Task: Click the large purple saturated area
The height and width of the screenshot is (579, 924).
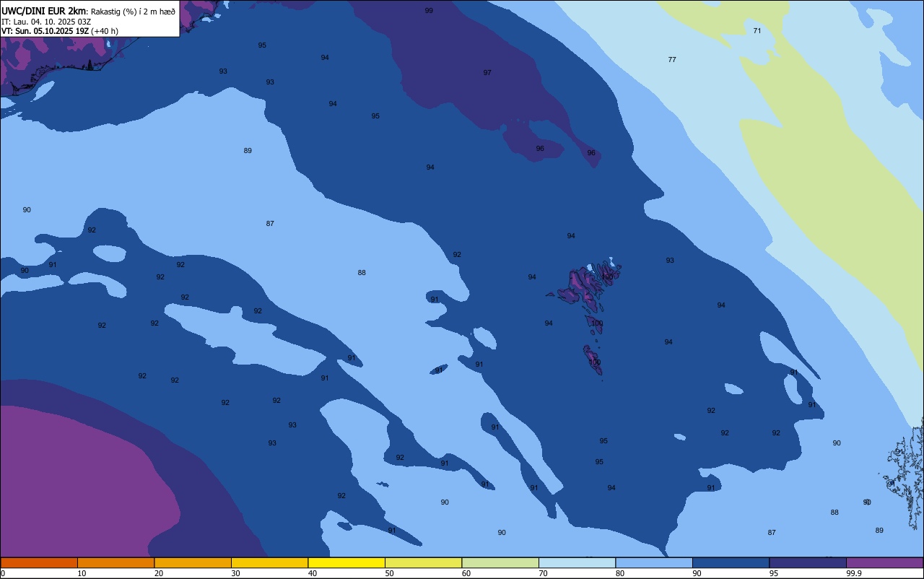Action: pyautogui.click(x=79, y=484)
